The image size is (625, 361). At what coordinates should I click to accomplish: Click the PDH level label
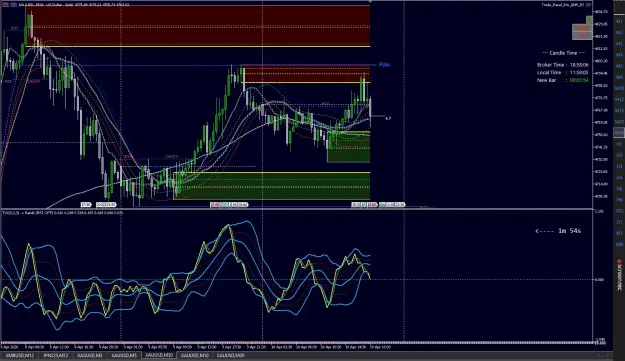point(384,65)
